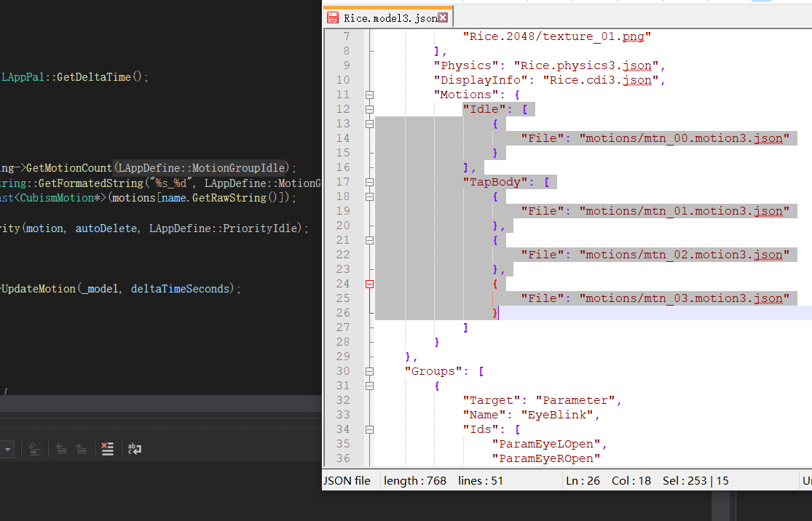Click the indent right-arrow icon
Viewport: 812px width, 521px height.
[x=82, y=449]
